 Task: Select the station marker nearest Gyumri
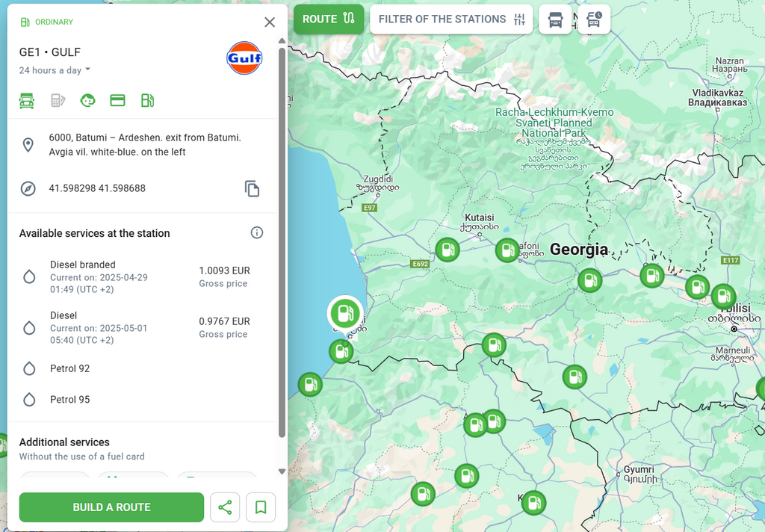533,503
